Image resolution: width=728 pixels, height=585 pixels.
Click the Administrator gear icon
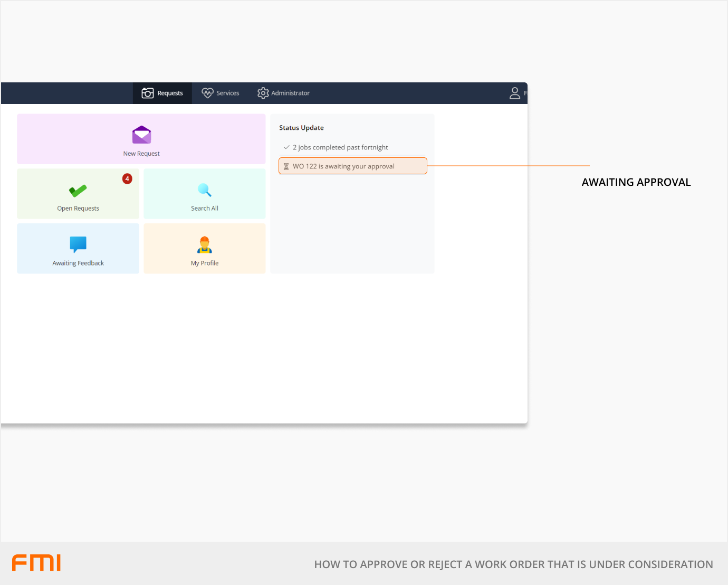tap(263, 93)
